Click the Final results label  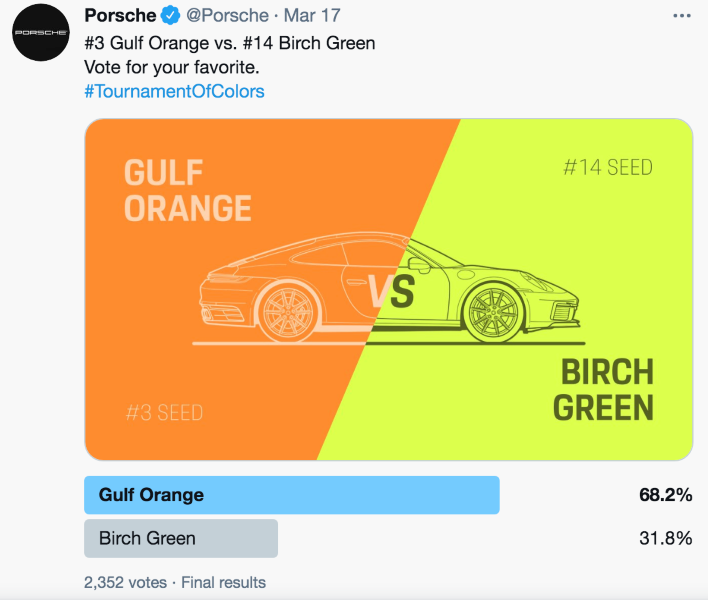(224, 582)
